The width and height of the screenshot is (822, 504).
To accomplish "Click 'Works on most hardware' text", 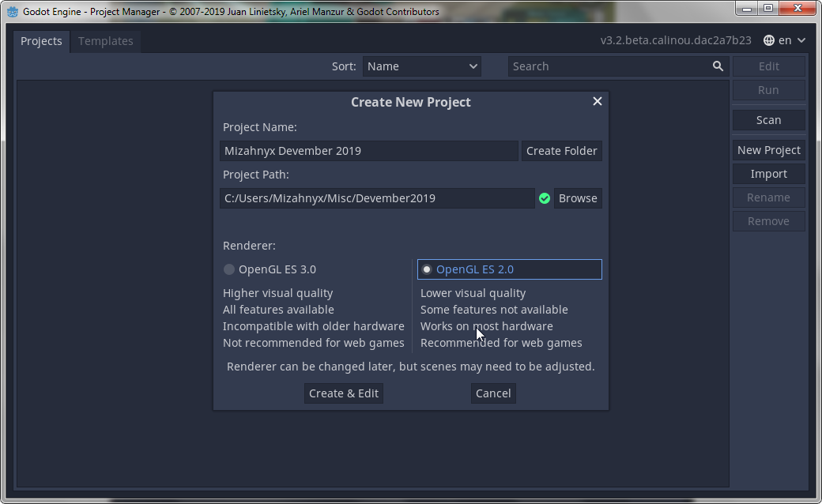I will [487, 326].
